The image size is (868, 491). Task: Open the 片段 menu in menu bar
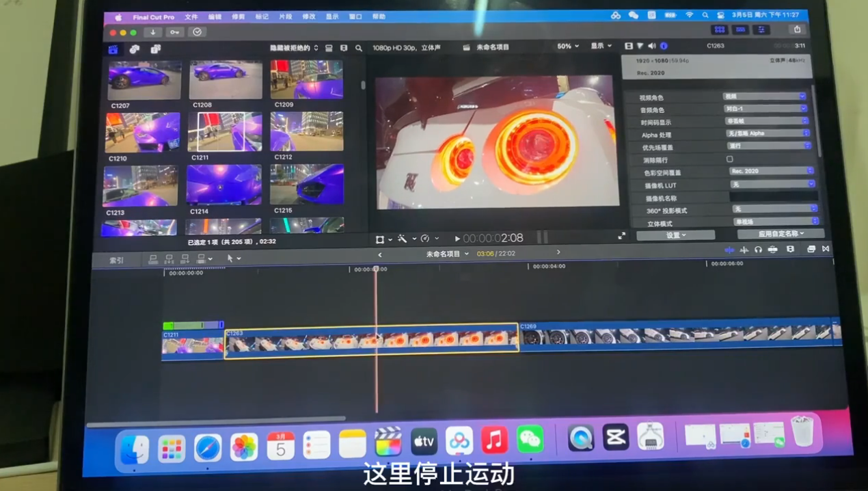coord(285,16)
